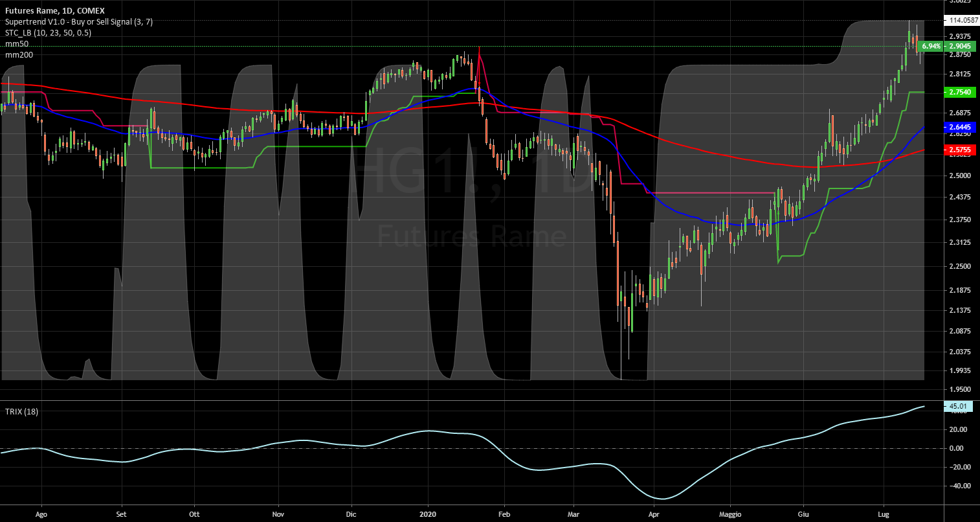Viewport: 980px width, 522px height.
Task: Click the 20.00 TRIX axis tick
Action: click(959, 429)
